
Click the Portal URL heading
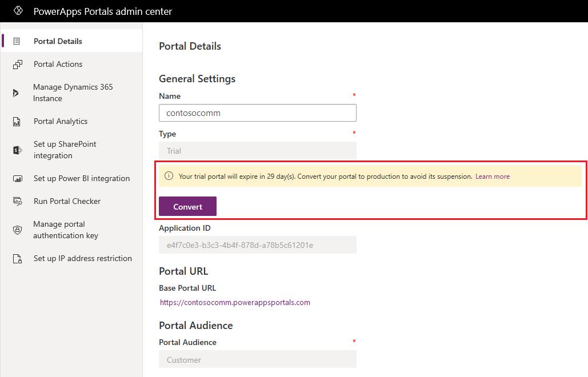183,271
